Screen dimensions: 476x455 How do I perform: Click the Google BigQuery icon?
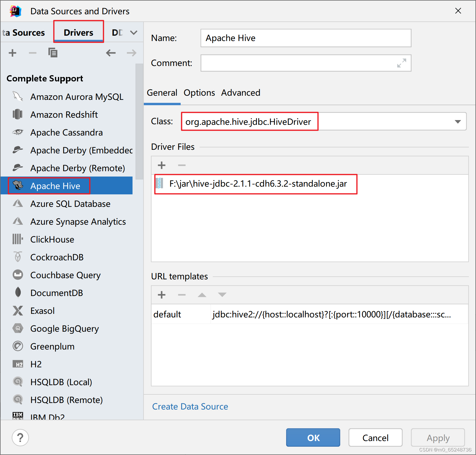tap(18, 328)
